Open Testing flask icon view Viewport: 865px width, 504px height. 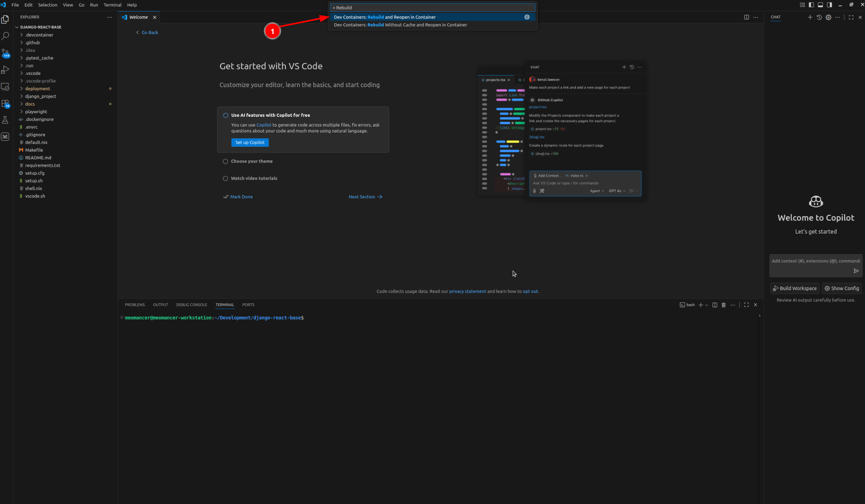pos(5,120)
